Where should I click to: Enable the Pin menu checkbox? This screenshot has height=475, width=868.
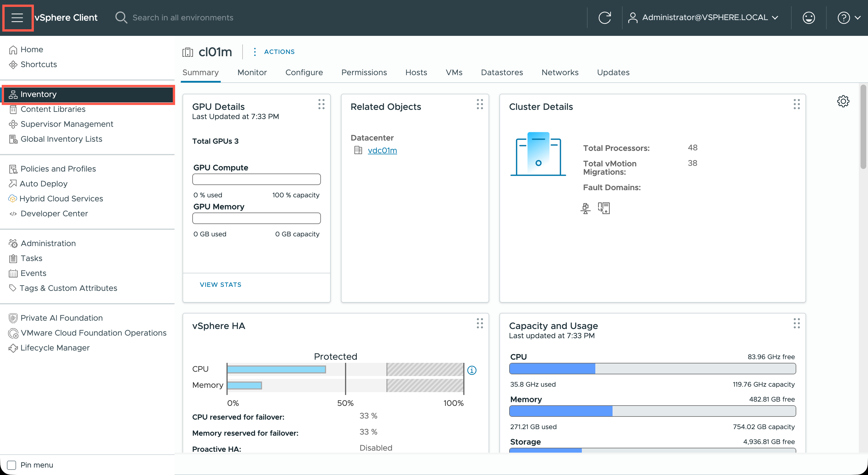click(12, 465)
